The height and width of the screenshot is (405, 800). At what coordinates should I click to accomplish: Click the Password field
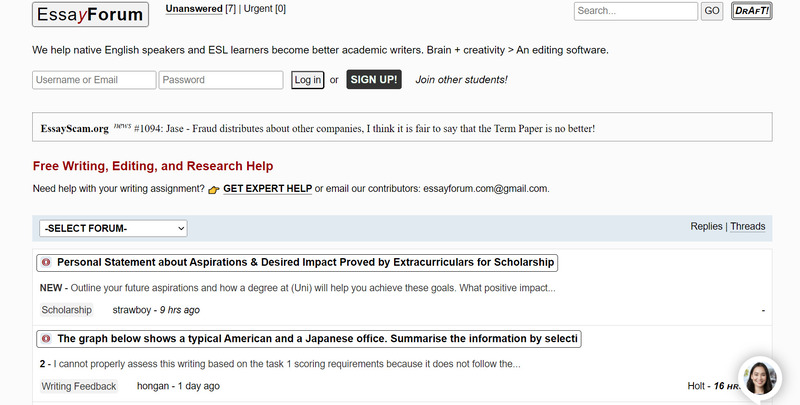221,80
